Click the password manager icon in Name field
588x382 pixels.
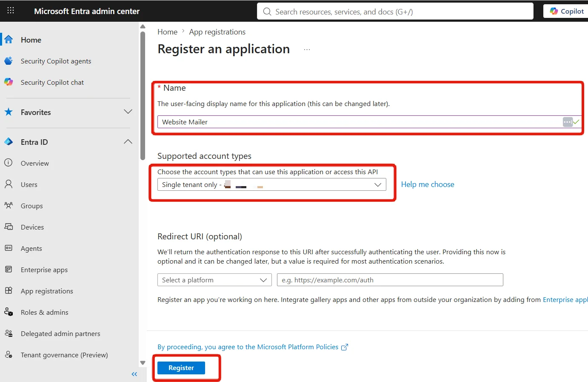click(568, 122)
